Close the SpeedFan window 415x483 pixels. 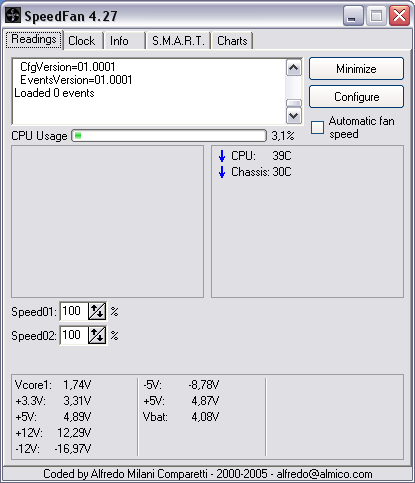pos(399,15)
